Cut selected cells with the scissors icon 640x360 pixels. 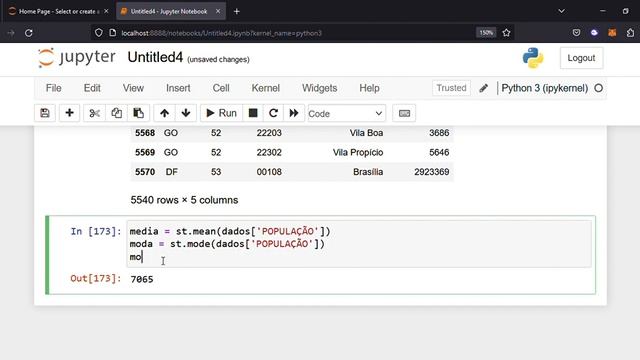pyautogui.click(x=94, y=113)
